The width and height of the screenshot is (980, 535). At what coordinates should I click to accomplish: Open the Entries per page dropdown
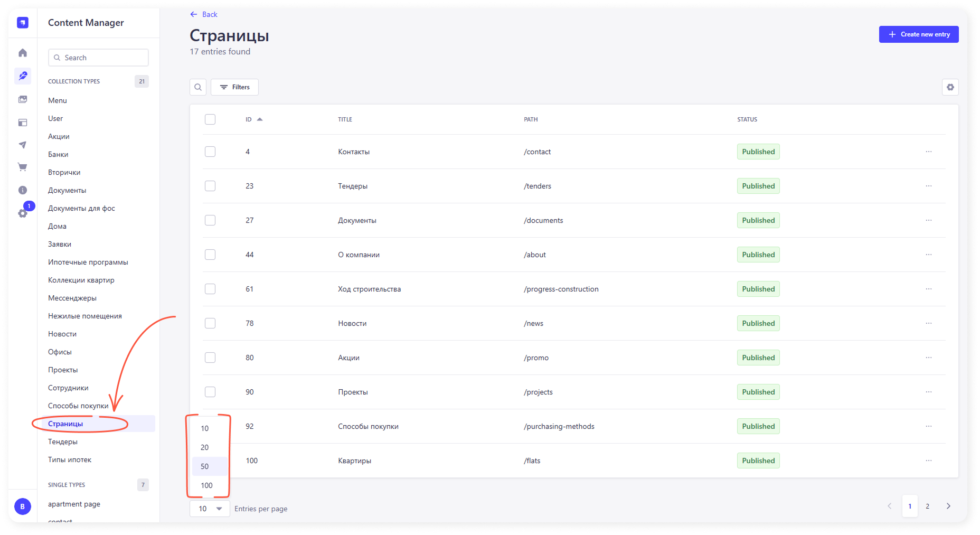tap(210, 509)
